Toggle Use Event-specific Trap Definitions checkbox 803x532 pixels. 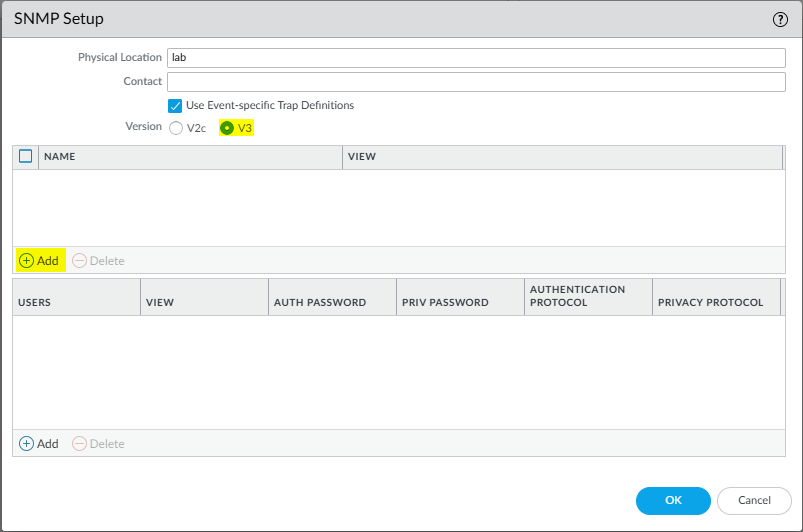coord(175,105)
